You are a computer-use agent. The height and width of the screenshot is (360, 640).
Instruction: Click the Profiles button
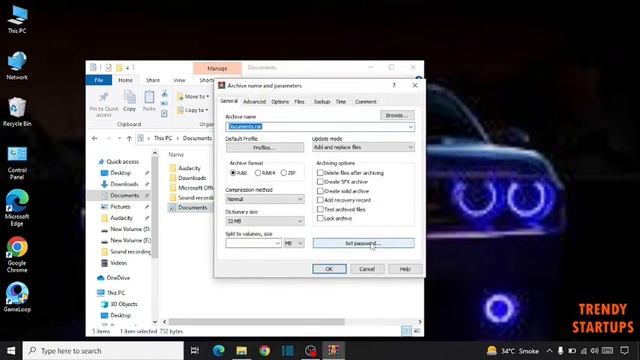coord(265,147)
